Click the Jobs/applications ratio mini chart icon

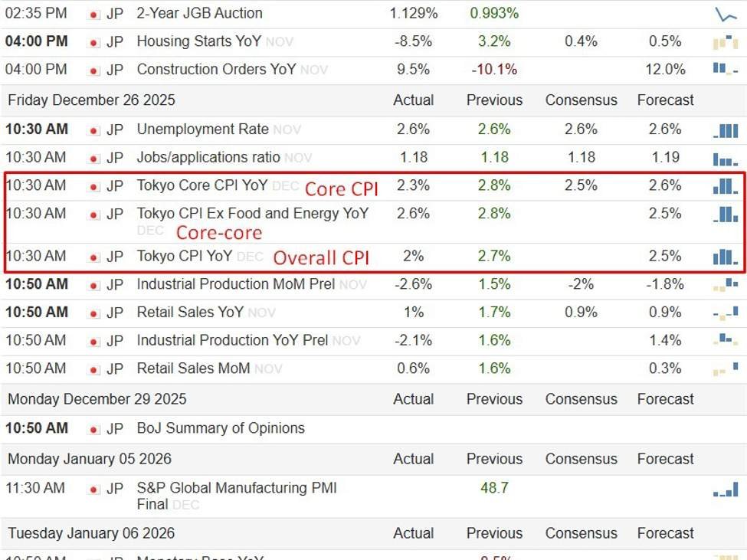coord(725,159)
